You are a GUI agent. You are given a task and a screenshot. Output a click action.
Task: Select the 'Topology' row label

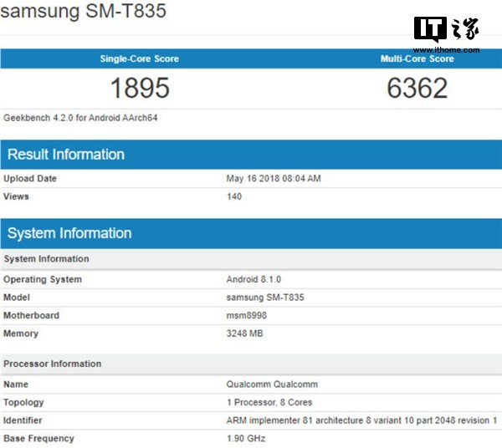pos(23,403)
